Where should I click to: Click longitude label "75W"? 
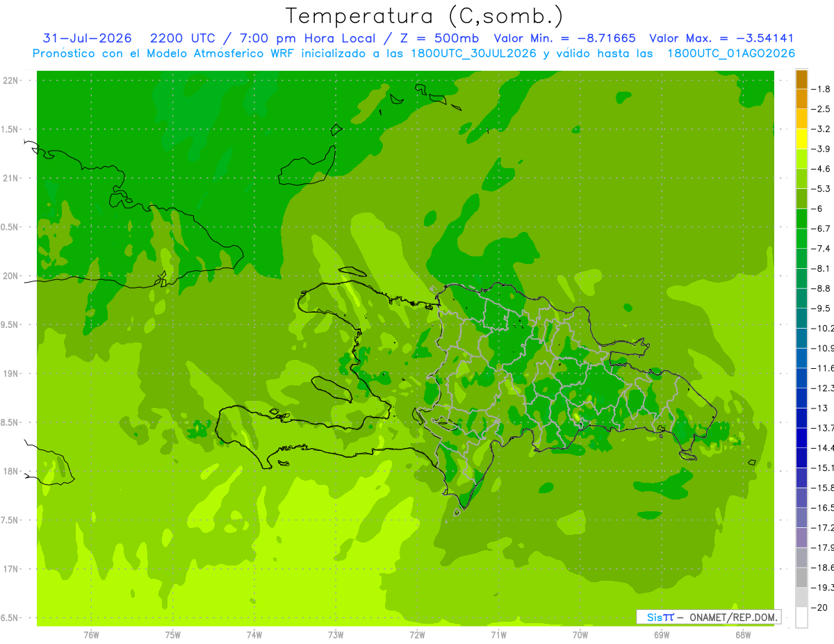click(x=172, y=635)
